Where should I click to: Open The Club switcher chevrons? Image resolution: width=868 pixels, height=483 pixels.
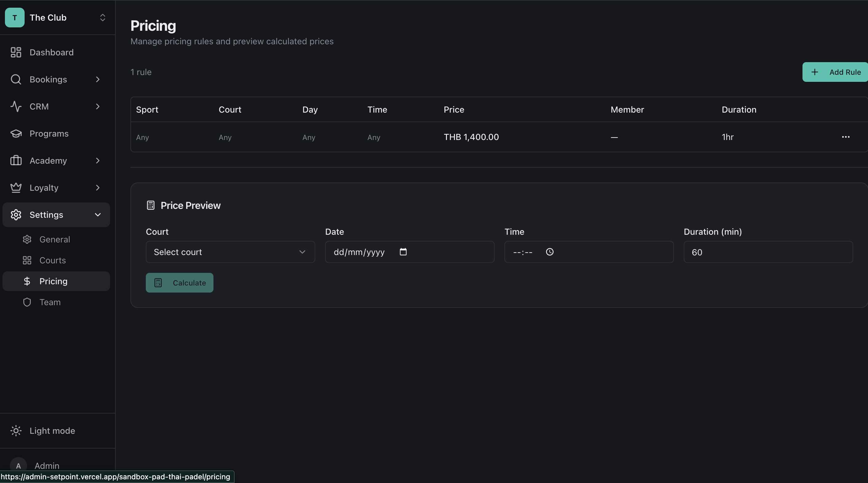[102, 18]
